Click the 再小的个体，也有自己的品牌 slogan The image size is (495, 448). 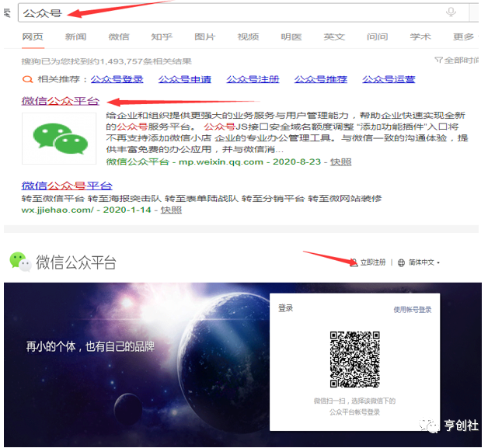click(90, 346)
